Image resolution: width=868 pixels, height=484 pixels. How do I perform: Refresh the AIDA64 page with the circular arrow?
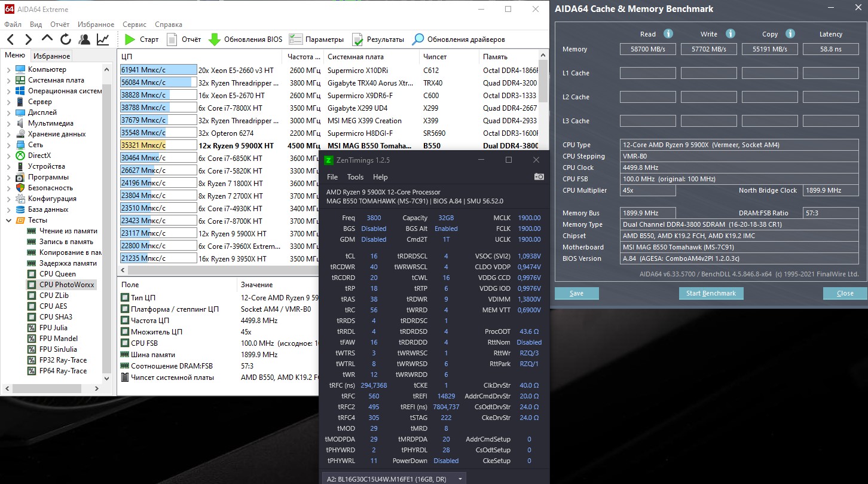tap(65, 39)
